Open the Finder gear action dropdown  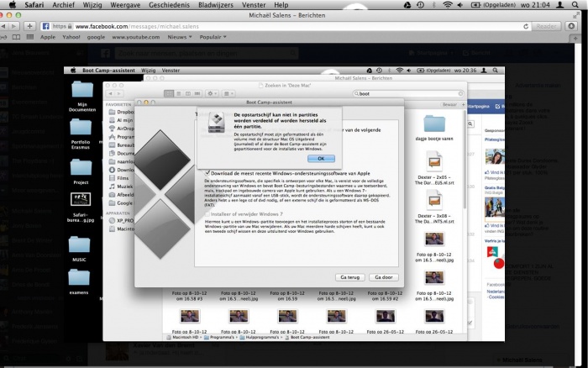coord(212,93)
